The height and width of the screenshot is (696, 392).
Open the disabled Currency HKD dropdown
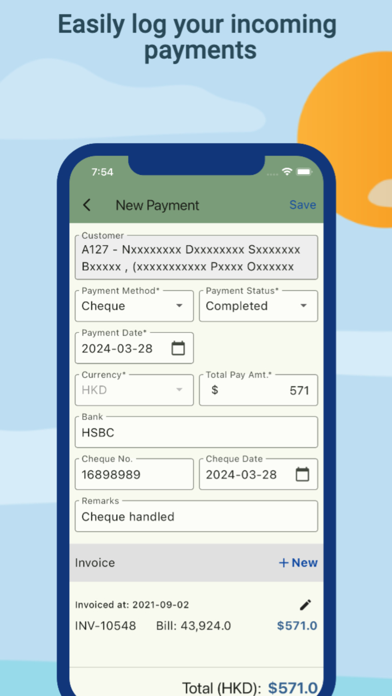(x=134, y=390)
